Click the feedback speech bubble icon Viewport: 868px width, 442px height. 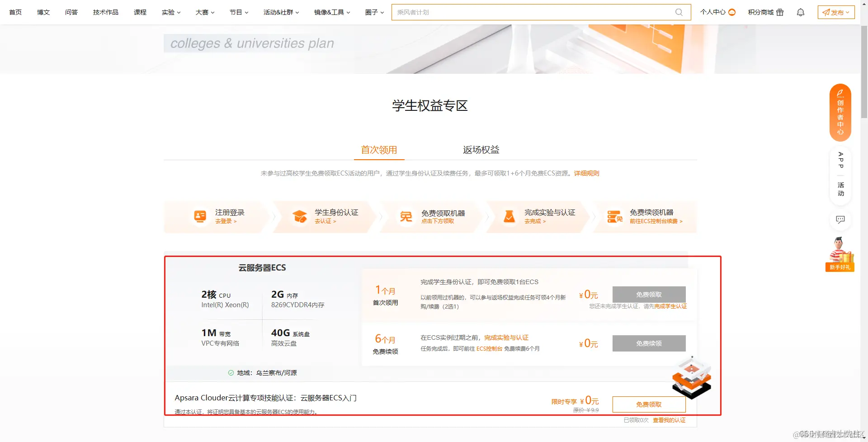[x=840, y=220]
